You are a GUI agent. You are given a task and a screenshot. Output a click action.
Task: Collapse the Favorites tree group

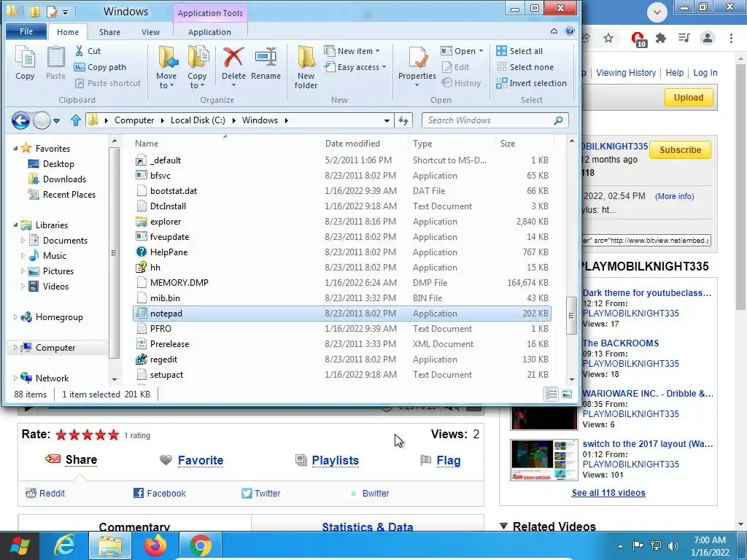15,149
